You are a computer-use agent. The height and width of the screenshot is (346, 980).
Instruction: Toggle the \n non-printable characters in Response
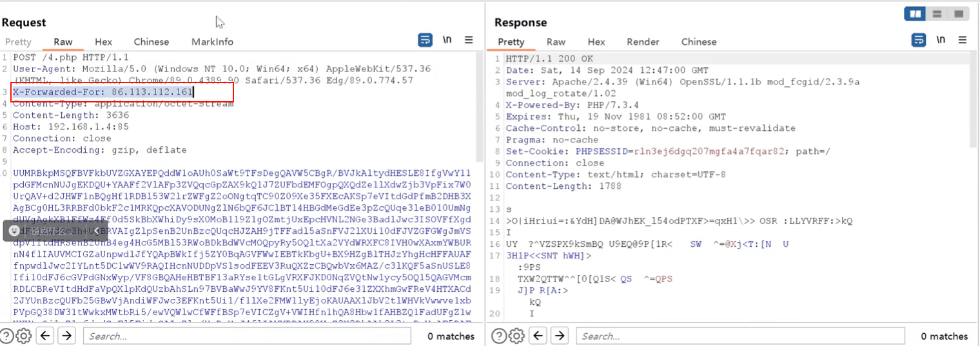point(941,40)
